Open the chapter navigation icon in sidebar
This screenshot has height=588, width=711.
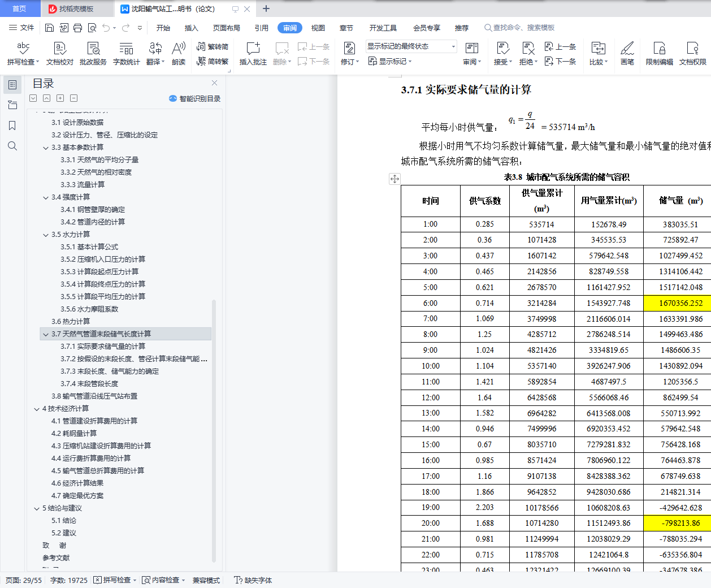tap(12, 105)
